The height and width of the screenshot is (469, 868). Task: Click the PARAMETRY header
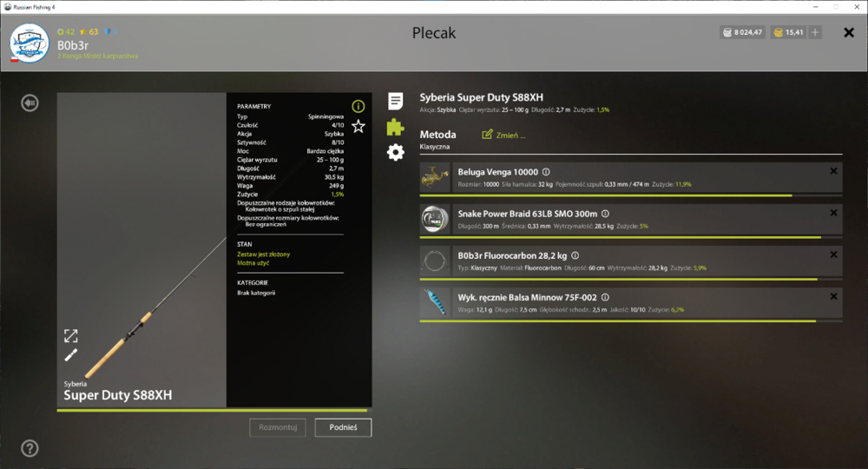coord(254,106)
